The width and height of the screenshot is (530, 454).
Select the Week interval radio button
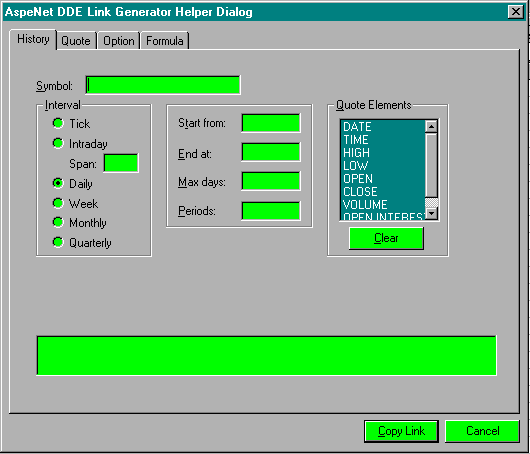tap(58, 203)
